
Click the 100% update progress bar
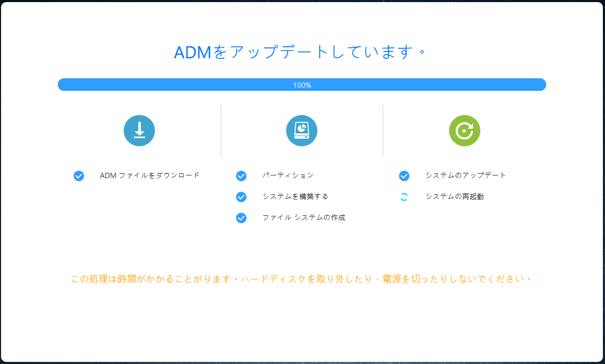[302, 85]
